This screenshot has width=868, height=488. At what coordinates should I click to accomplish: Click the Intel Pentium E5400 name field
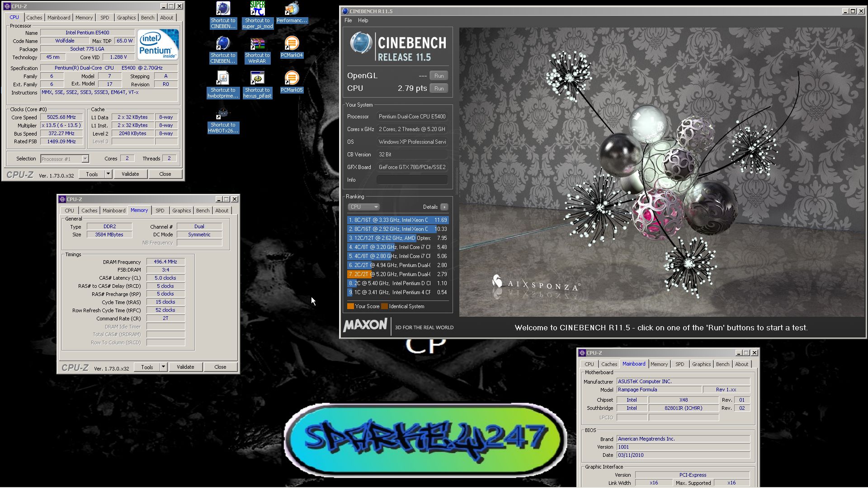pyautogui.click(x=87, y=33)
